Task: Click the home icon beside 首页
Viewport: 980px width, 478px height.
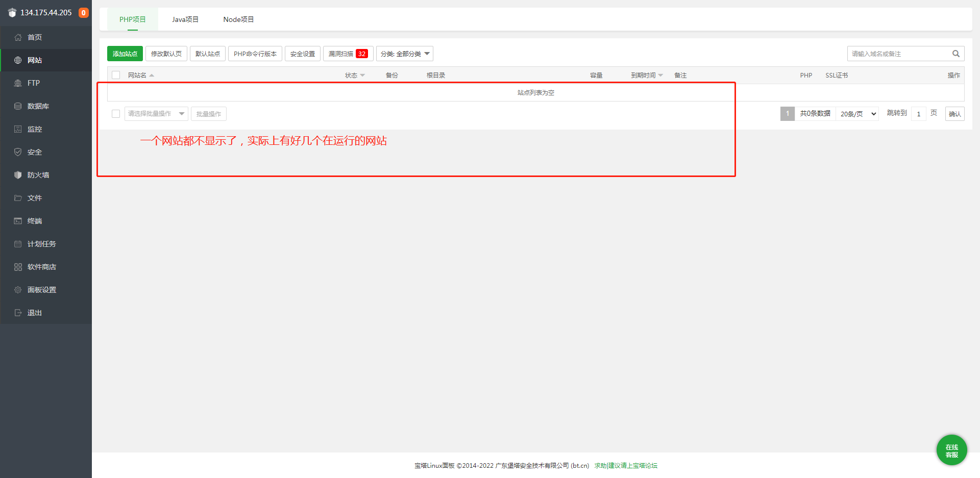Action: pyautogui.click(x=18, y=37)
